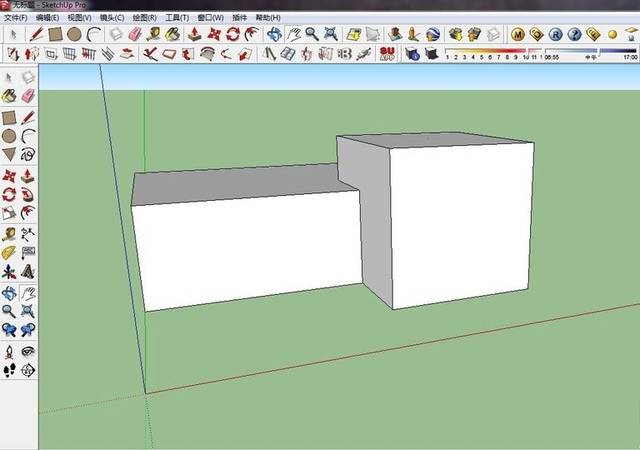The width and height of the screenshot is (640, 450).
Task: Open the 文件(F) menu
Action: [16, 18]
